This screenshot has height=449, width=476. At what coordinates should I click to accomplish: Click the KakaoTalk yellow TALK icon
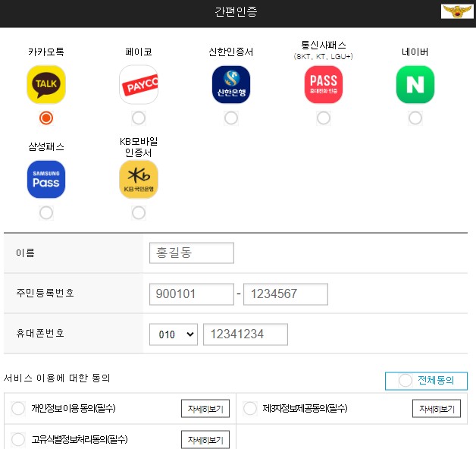[46, 84]
